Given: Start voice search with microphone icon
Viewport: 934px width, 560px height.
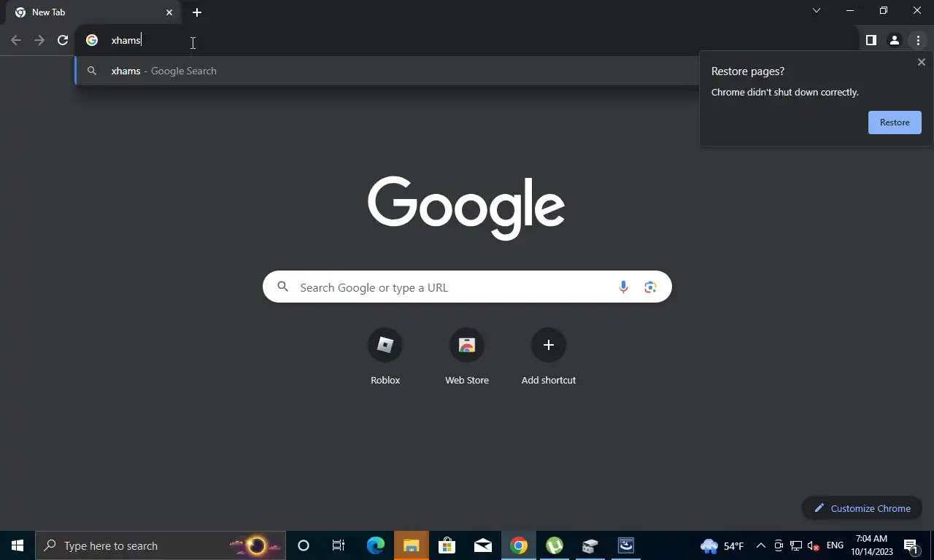Looking at the screenshot, I should (623, 287).
